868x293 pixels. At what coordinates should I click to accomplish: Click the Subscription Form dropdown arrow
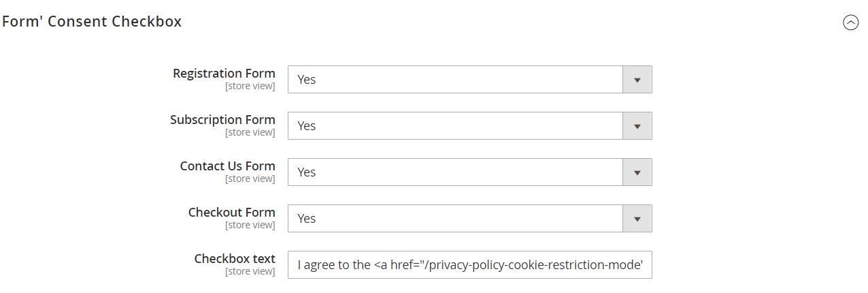click(637, 126)
